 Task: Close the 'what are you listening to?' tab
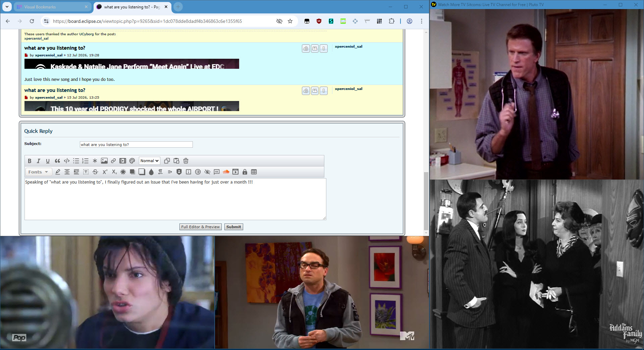coord(166,7)
